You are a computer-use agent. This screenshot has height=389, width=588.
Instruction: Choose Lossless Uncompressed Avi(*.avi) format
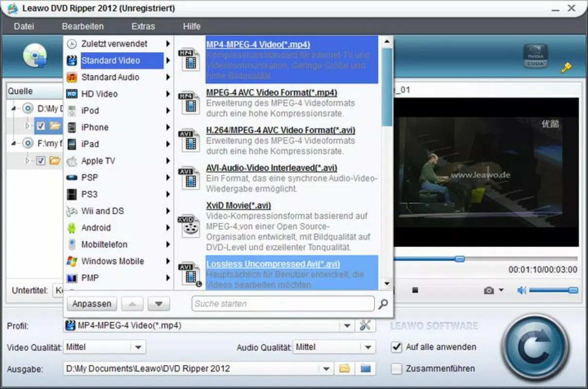point(292,273)
